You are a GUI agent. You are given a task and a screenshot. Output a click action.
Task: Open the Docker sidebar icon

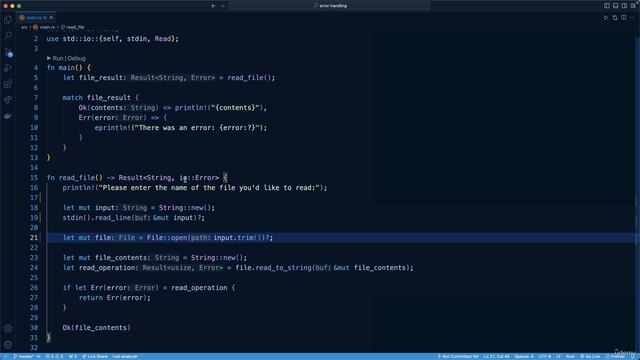pyautogui.click(x=8, y=116)
